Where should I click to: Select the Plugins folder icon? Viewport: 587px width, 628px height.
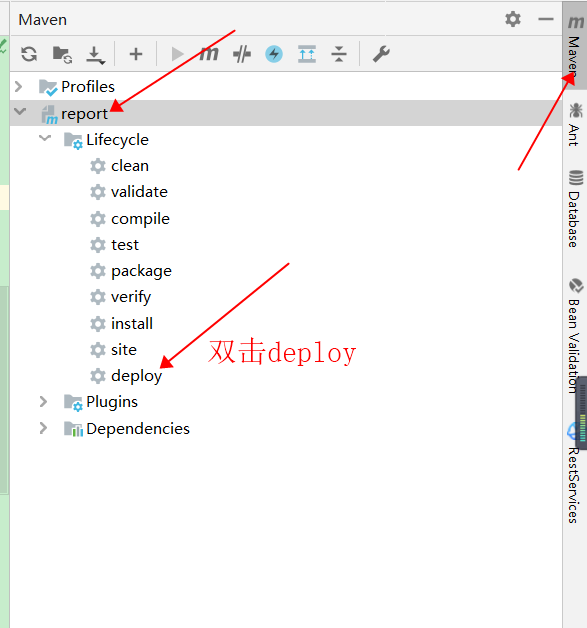[73, 403]
